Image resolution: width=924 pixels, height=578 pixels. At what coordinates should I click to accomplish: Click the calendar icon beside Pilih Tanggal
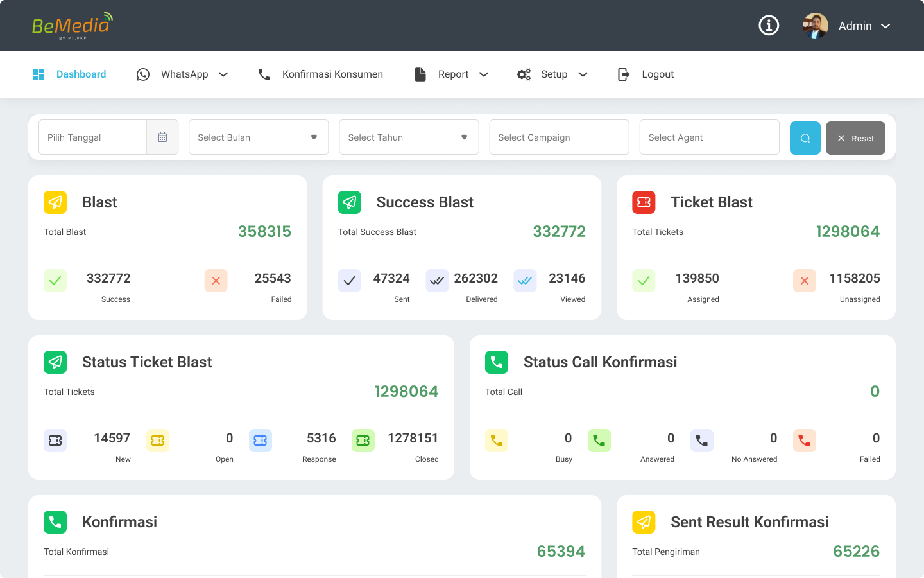click(162, 137)
